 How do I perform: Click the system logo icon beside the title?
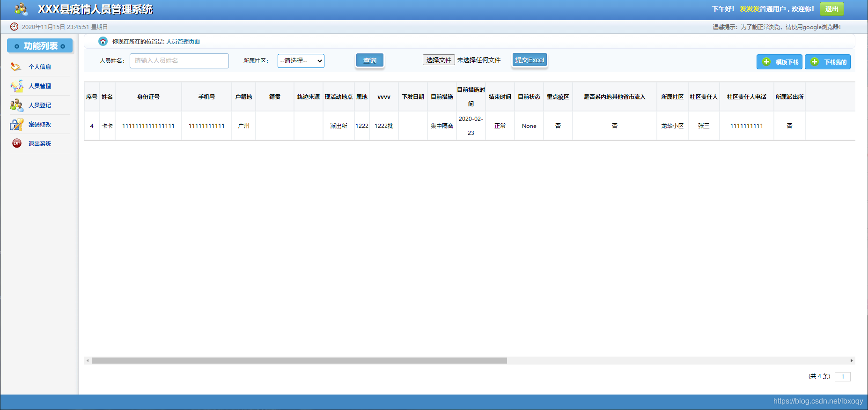click(21, 9)
